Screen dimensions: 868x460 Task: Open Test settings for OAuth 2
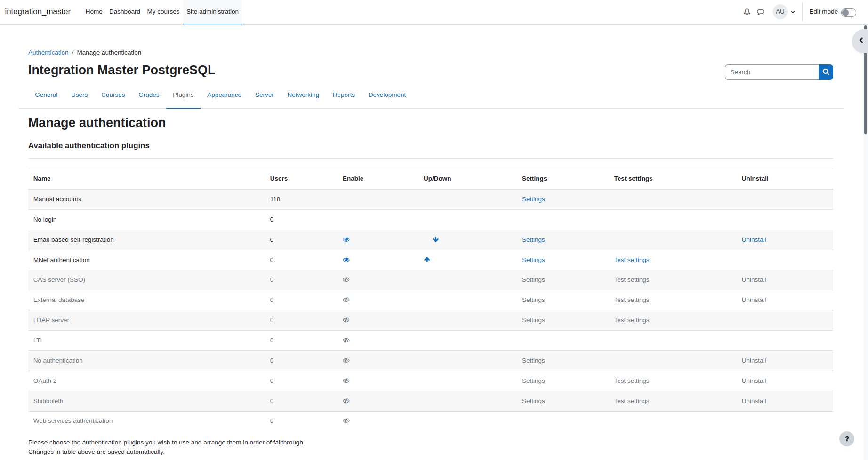tap(631, 381)
